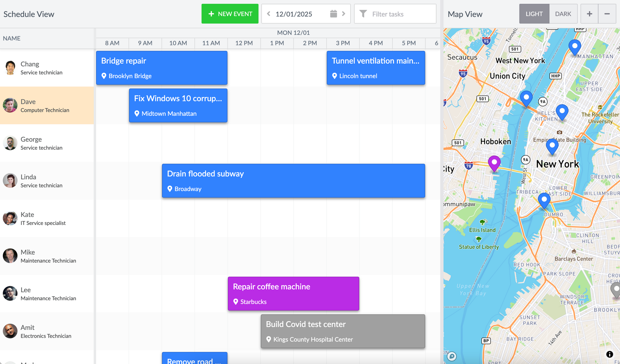Click the info icon at the map's bottom right
This screenshot has width=620, height=364.
(610, 354)
